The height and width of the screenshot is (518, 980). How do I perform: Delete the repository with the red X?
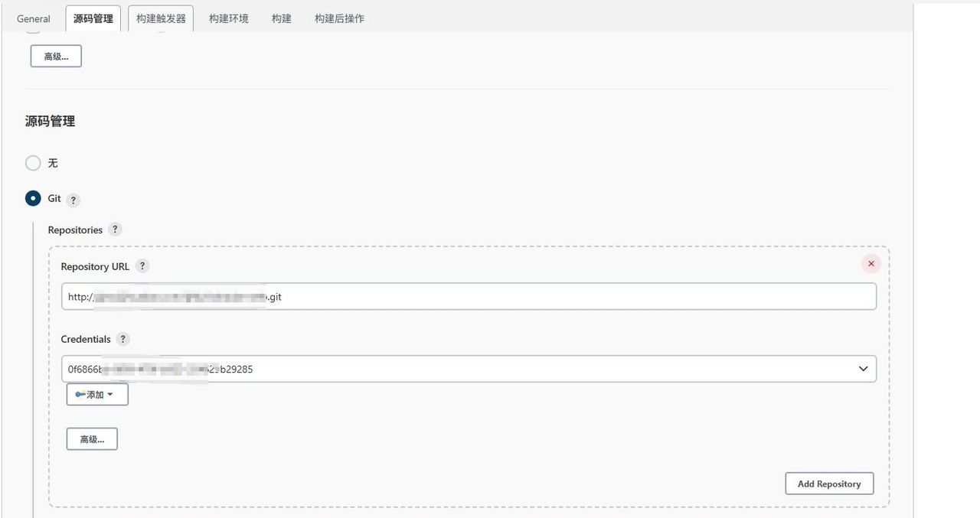[x=871, y=263]
